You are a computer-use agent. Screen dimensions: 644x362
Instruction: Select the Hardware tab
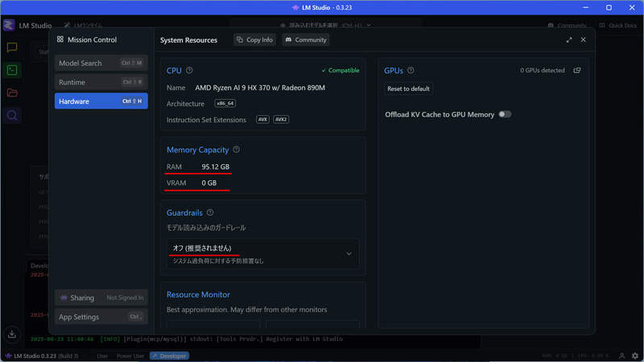pos(101,101)
